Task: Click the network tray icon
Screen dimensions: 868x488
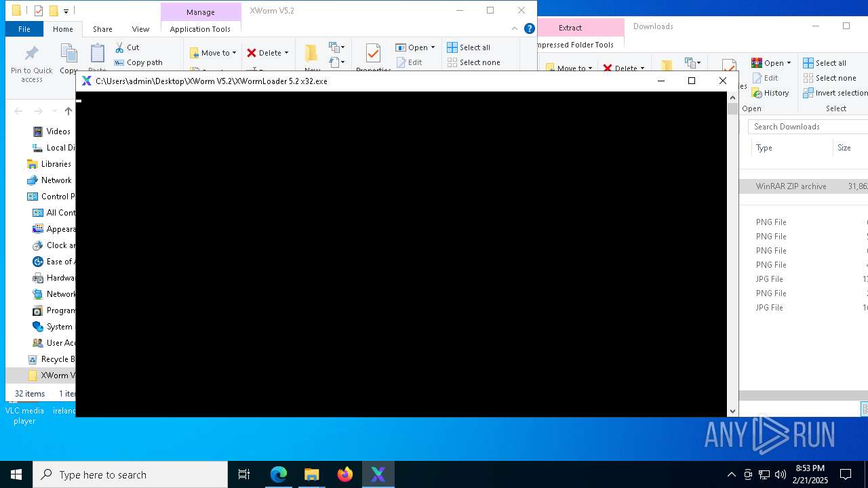Action: 764,474
